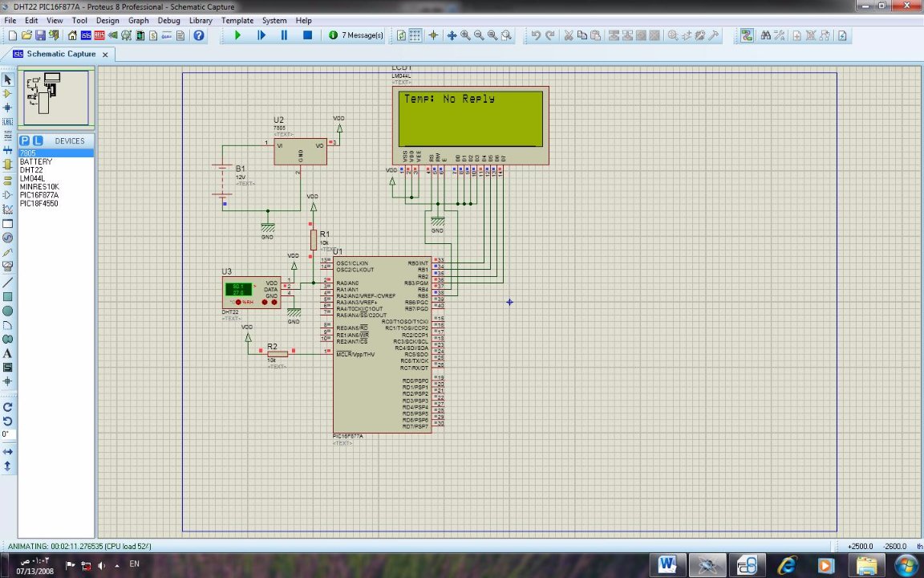
Task: Rotate anti-clockwise with the curved arrow icon
Action: pyautogui.click(x=8, y=421)
